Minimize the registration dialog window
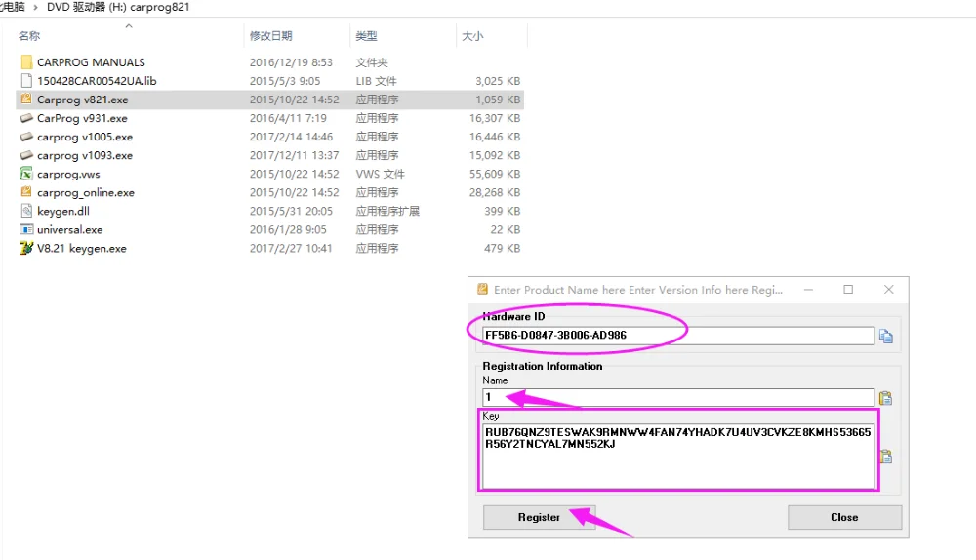This screenshot has width=976, height=560. (x=808, y=290)
